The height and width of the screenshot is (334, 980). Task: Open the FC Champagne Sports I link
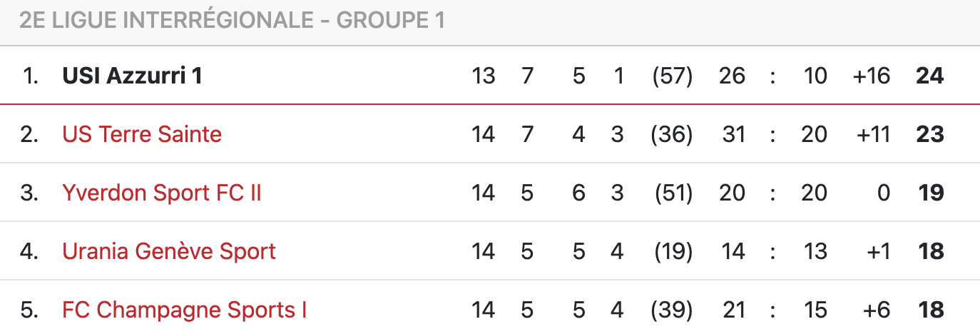click(185, 310)
